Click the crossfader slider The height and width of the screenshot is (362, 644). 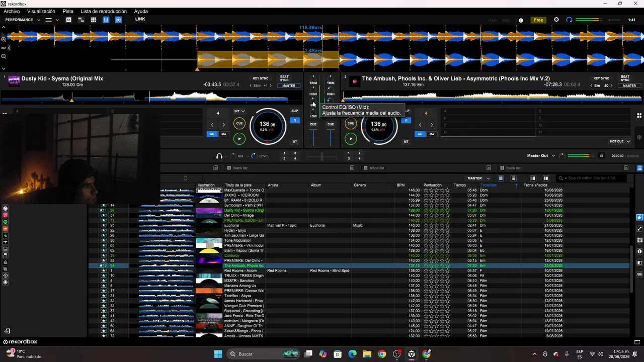coord(322,156)
